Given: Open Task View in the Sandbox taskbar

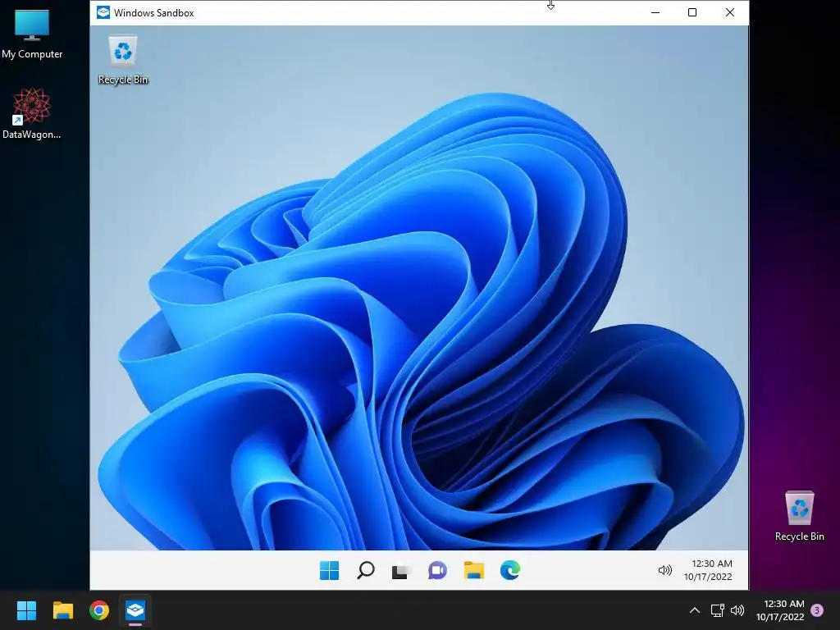Looking at the screenshot, I should [400, 572].
